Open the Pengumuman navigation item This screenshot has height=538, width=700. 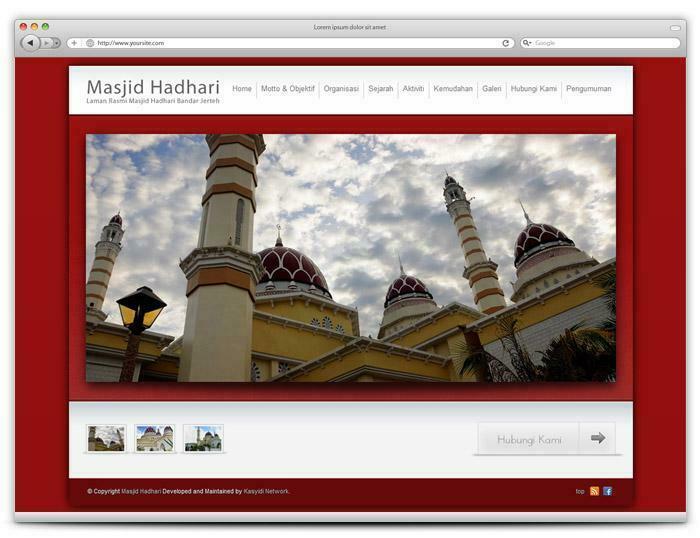click(589, 89)
